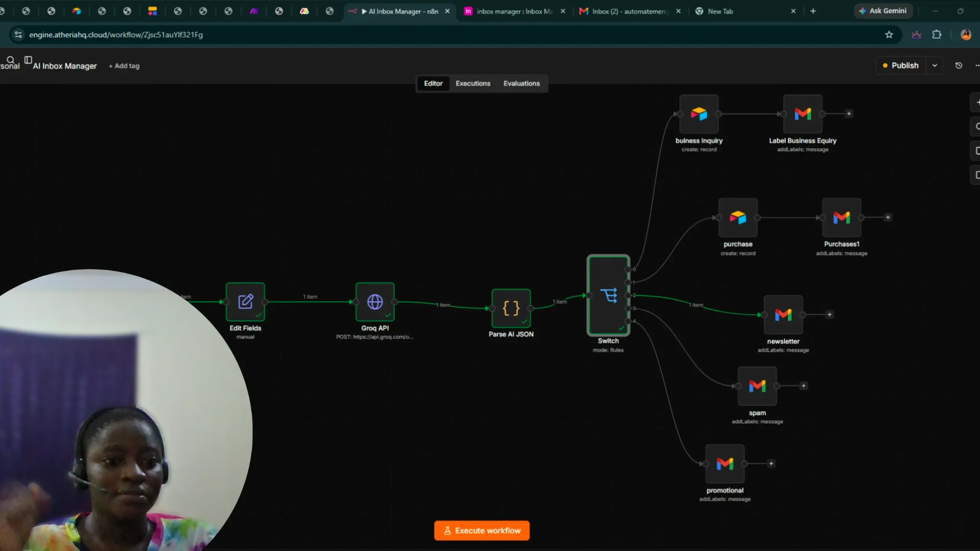Open the spam Gmail node

point(757,386)
